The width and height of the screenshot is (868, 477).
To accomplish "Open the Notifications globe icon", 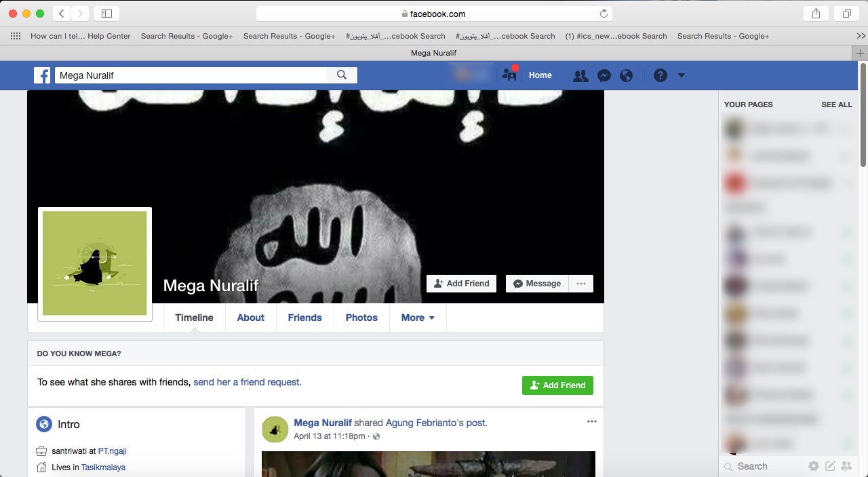I will [x=627, y=76].
